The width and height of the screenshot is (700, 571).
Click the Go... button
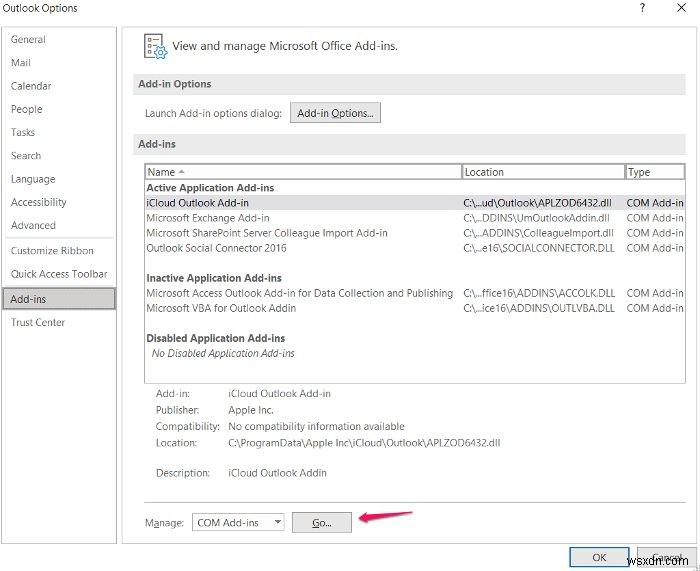pyautogui.click(x=321, y=523)
